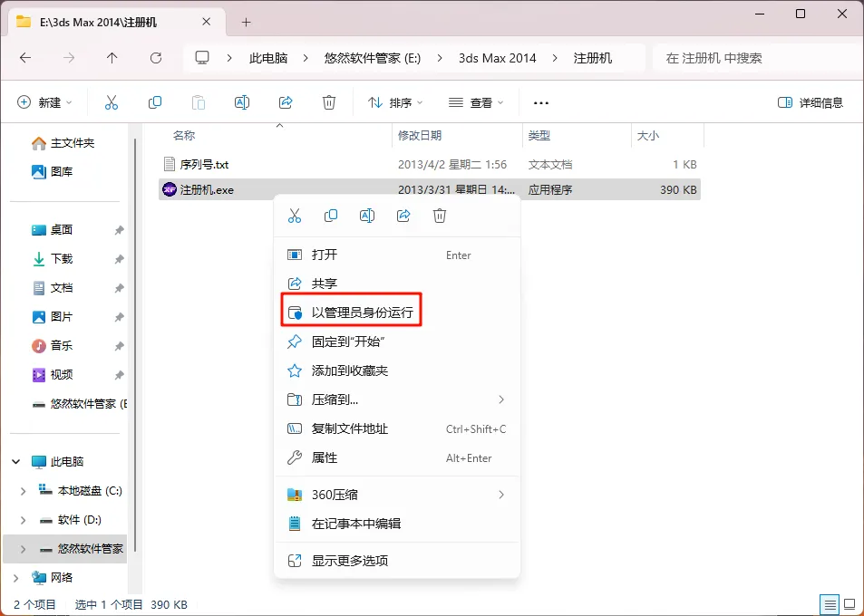
Task: Choose 打开 in the context menu
Action: click(397, 255)
